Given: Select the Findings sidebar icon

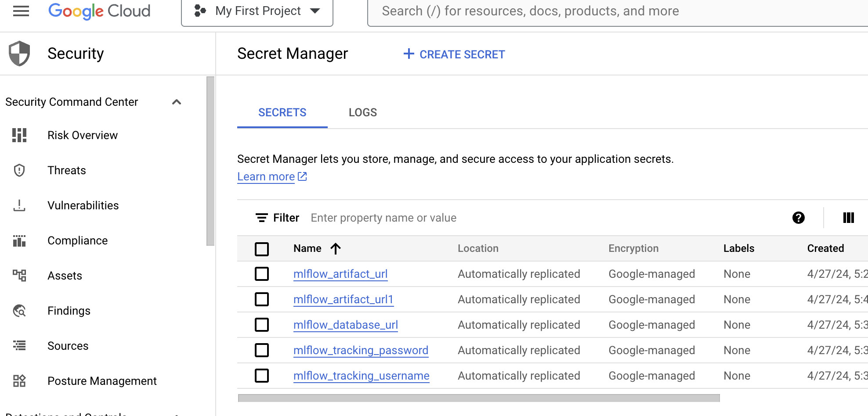Looking at the screenshot, I should 19,311.
